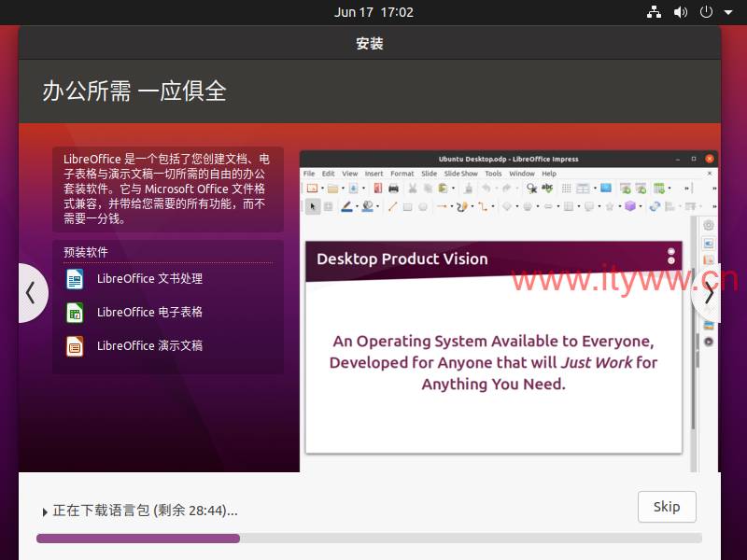Screen dimensions: 747x560
Task: Click the Cut scissors icon
Action: tap(413, 189)
